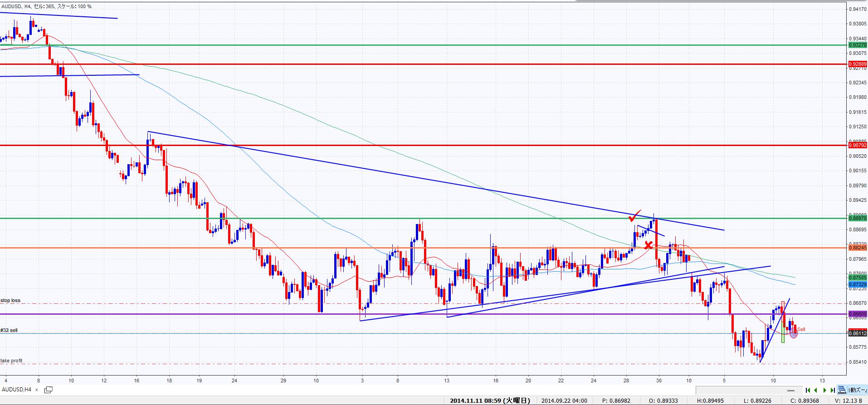Step the chart forward with the right arrow
The height and width of the screenshot is (405, 868).
point(824,390)
